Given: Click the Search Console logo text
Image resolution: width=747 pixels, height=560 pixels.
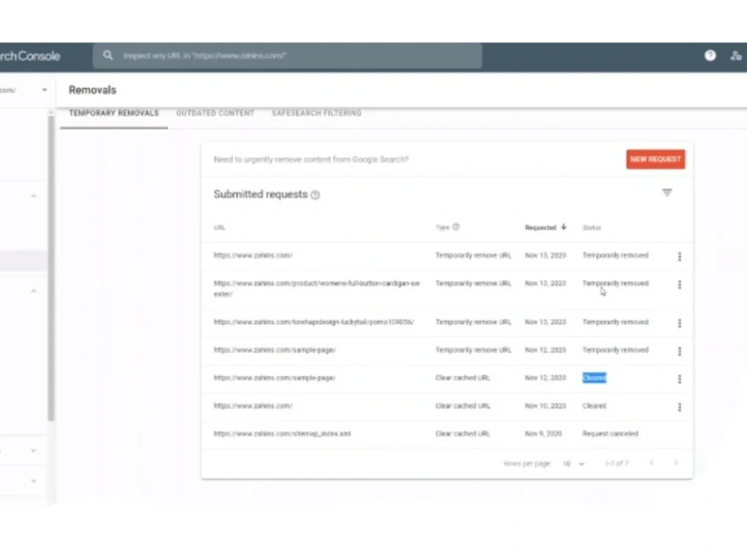Looking at the screenshot, I should click(30, 56).
